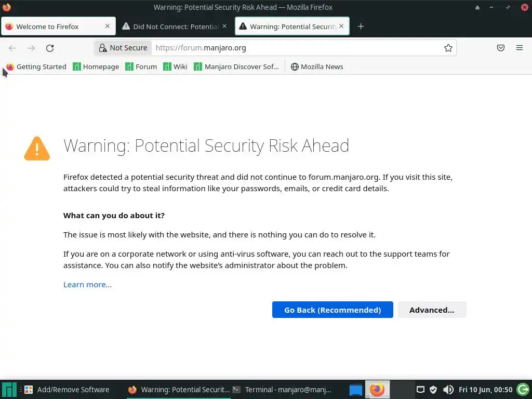Click the clock showing Fri 10 Jun
This screenshot has width=532, height=399.
click(485, 390)
